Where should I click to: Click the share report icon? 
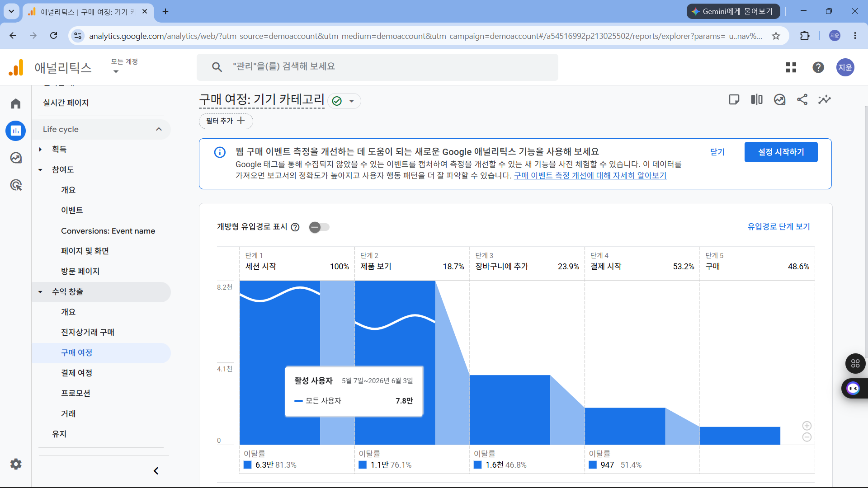pyautogui.click(x=802, y=99)
